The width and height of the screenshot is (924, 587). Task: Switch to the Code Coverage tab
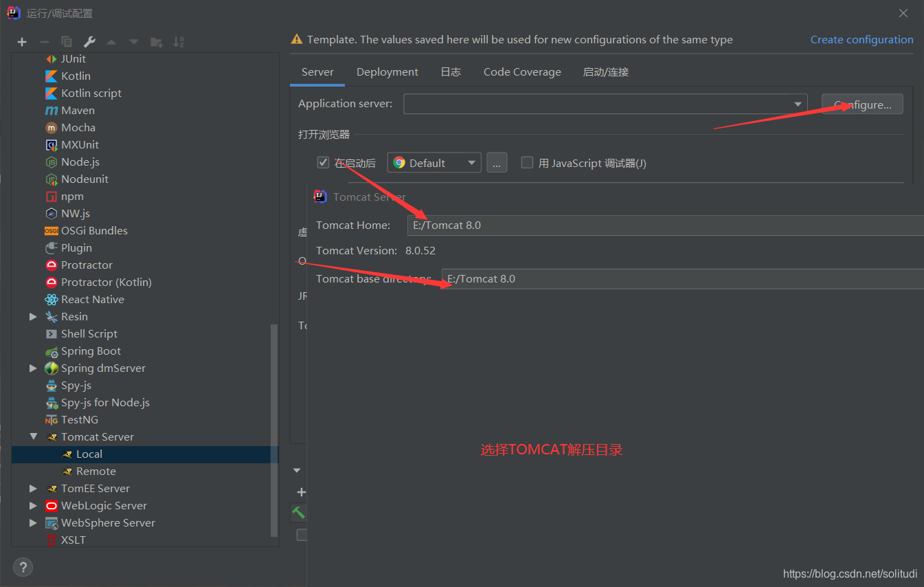pos(522,72)
